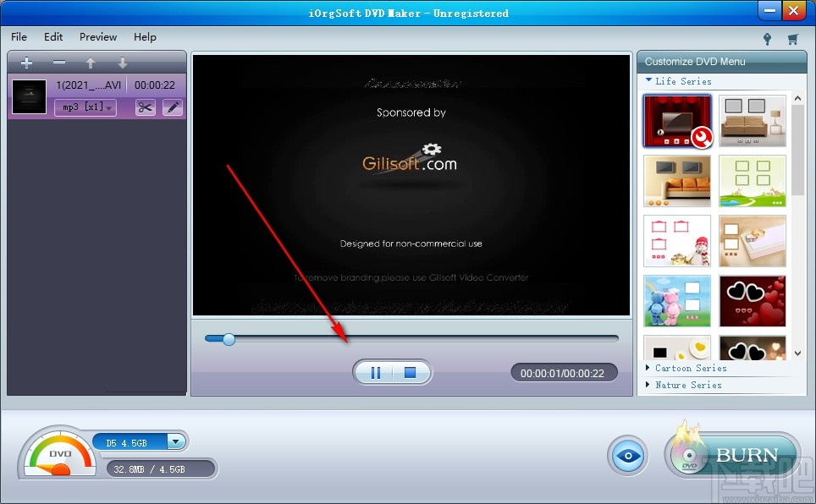Edit the video using the pencil icon
The image size is (816, 504).
click(x=172, y=107)
